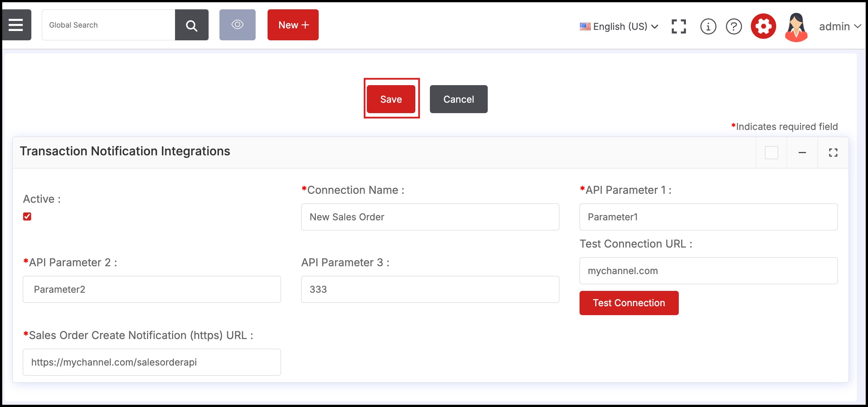Open the admin account dropdown
The width and height of the screenshot is (868, 407).
coord(840,27)
